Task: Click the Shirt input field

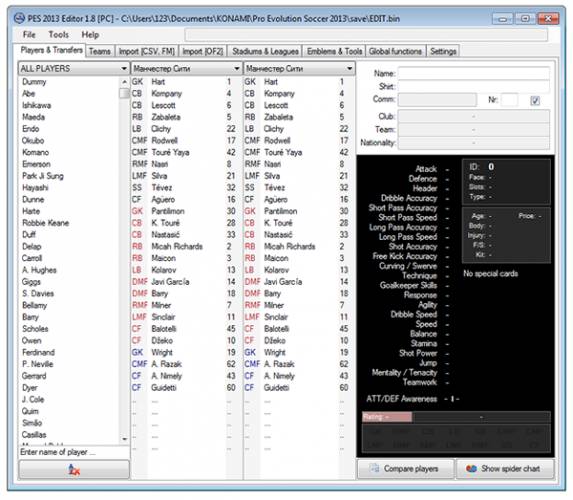Action: 474,87
